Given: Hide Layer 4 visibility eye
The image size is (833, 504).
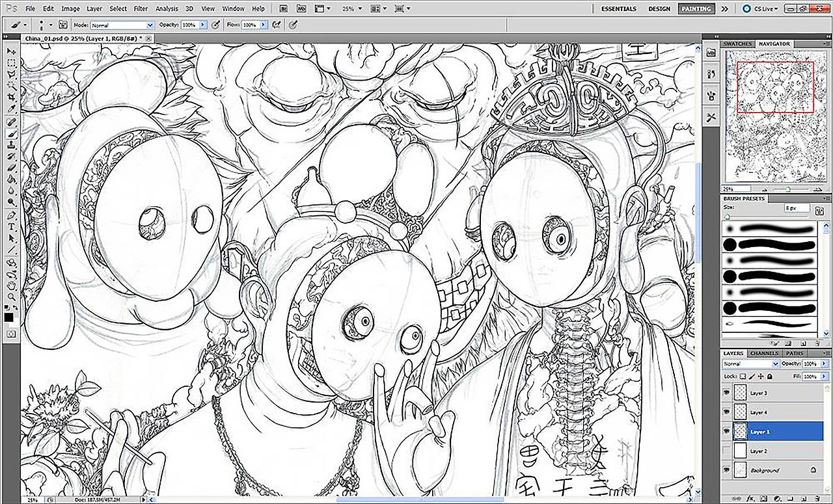Looking at the screenshot, I should point(728,412).
